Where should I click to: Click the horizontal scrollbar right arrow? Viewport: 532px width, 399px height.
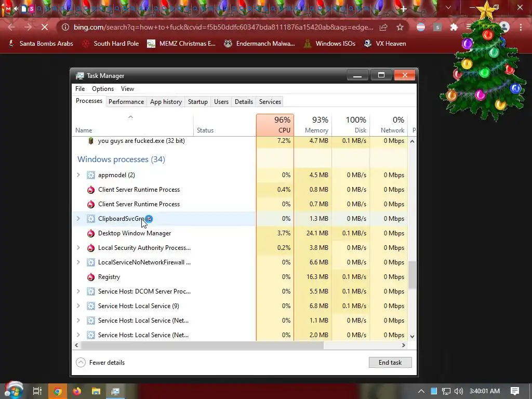[403, 345]
